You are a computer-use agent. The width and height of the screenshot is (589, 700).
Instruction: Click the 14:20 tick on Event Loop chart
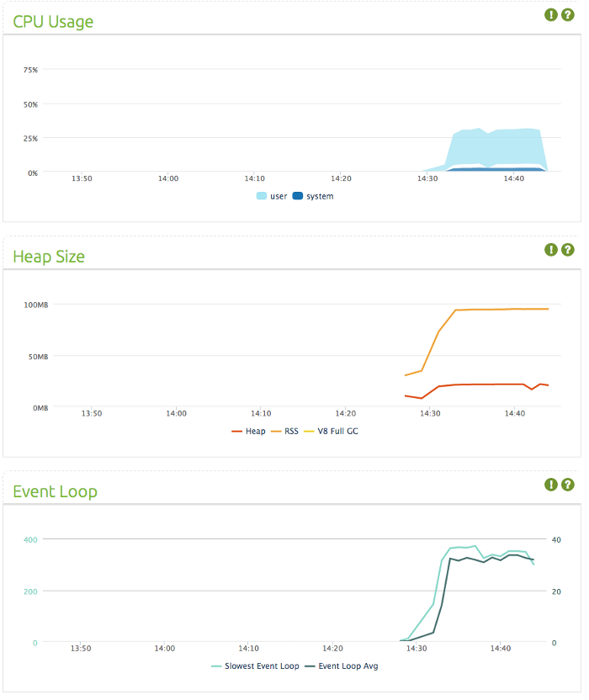332,648
